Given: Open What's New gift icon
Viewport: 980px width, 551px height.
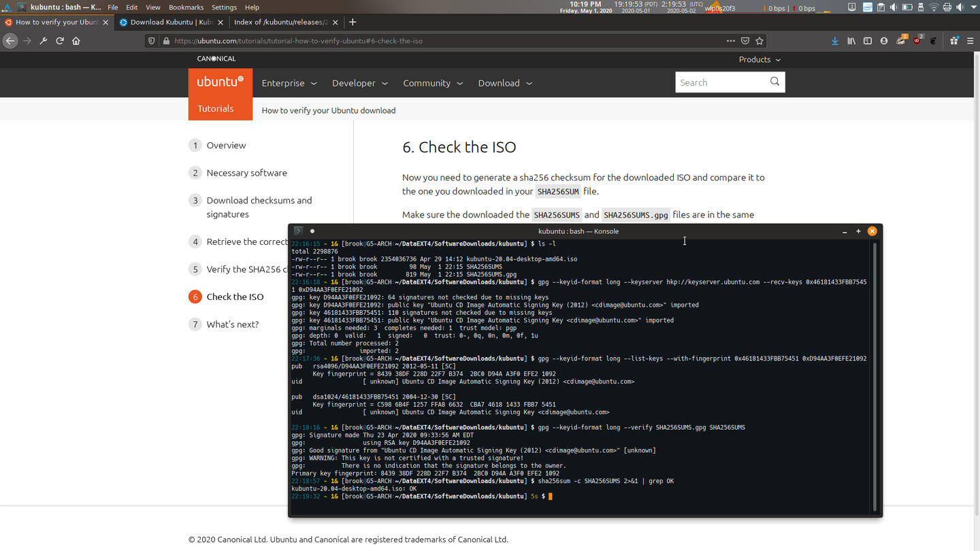Looking at the screenshot, I should (x=954, y=41).
